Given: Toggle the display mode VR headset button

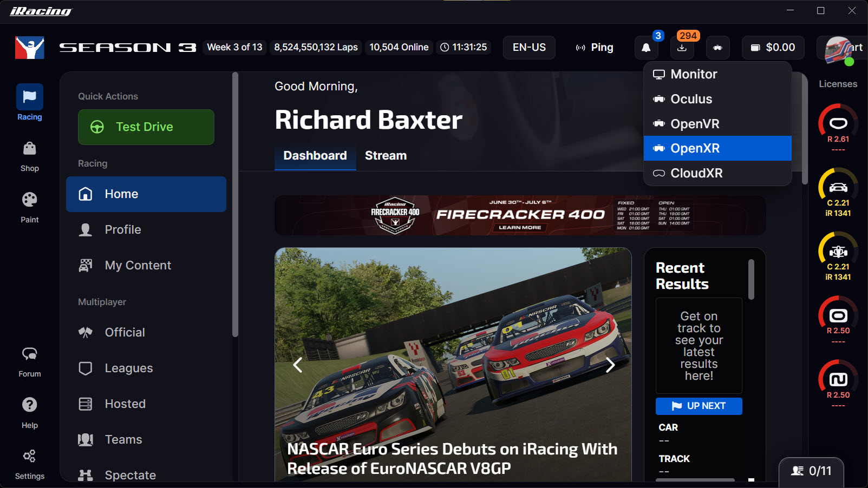Looking at the screenshot, I should coord(717,48).
